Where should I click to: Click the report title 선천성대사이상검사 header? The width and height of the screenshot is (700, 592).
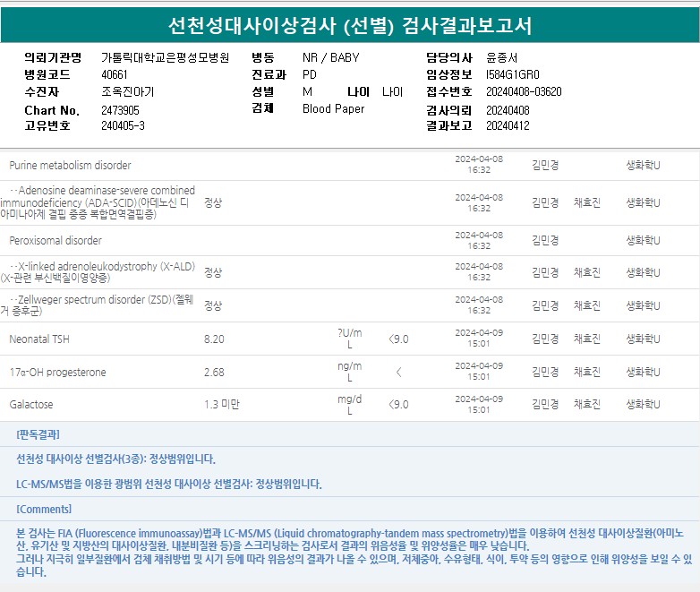[350, 25]
